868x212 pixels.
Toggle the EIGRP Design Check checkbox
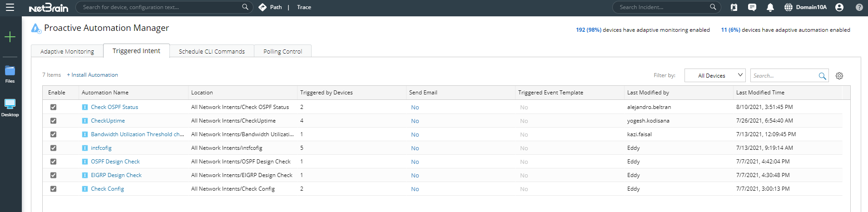point(54,175)
